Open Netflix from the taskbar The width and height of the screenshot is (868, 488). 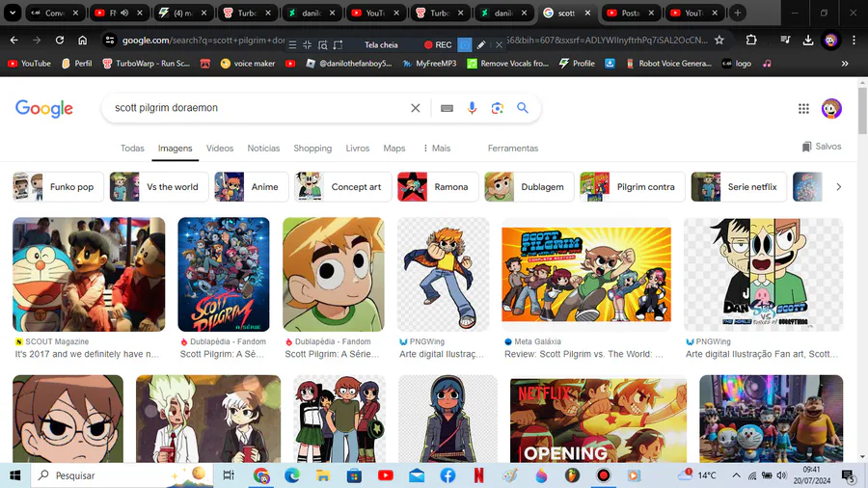(478, 475)
